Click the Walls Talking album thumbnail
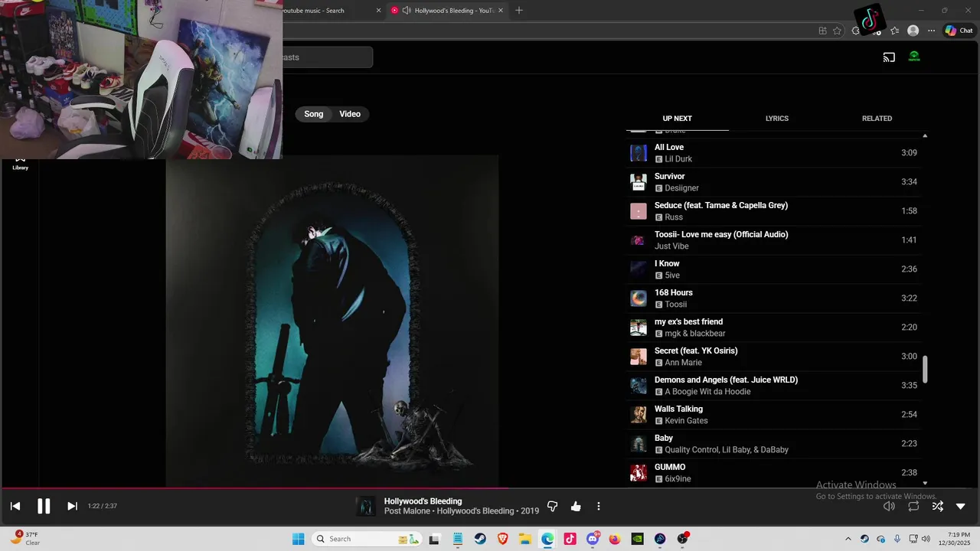Screen dimensions: 980x551 tap(639, 415)
